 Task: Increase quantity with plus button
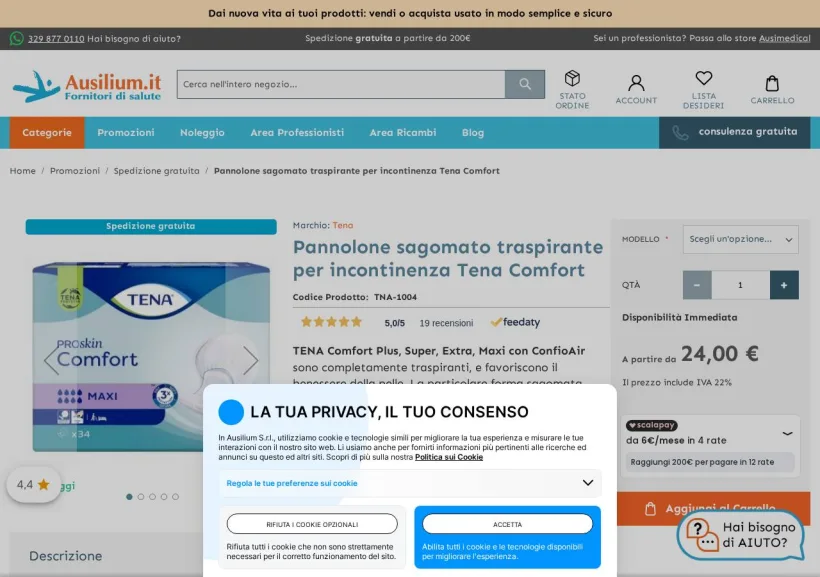pos(784,285)
